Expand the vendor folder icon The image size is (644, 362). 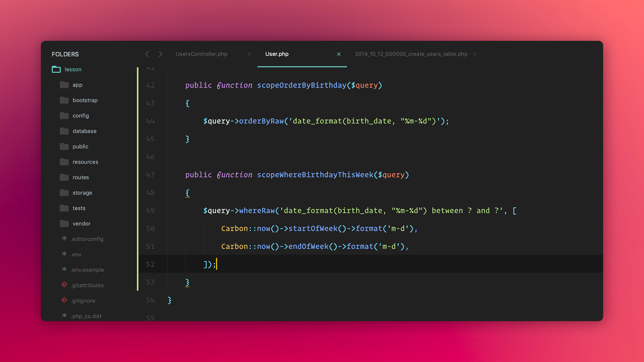click(64, 223)
